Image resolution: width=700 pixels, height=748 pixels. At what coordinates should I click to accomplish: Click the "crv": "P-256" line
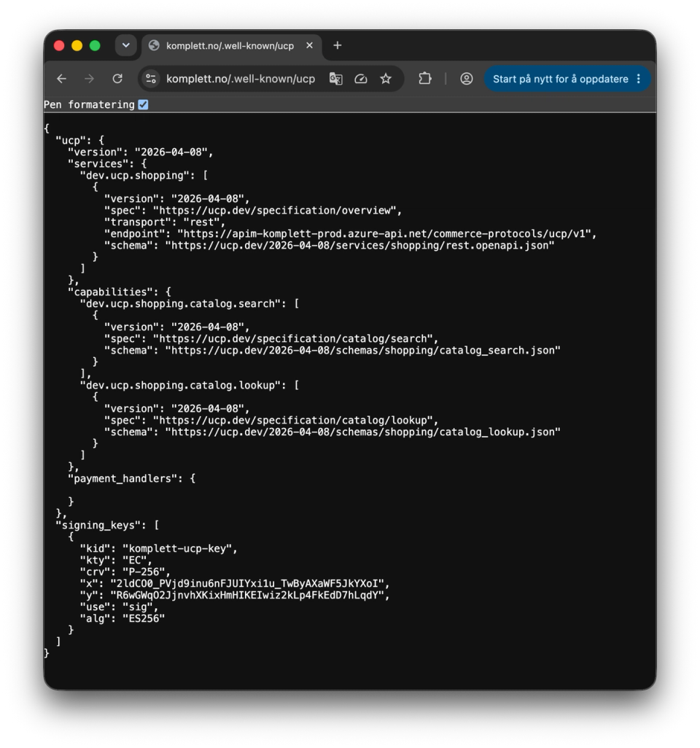[x=125, y=572]
